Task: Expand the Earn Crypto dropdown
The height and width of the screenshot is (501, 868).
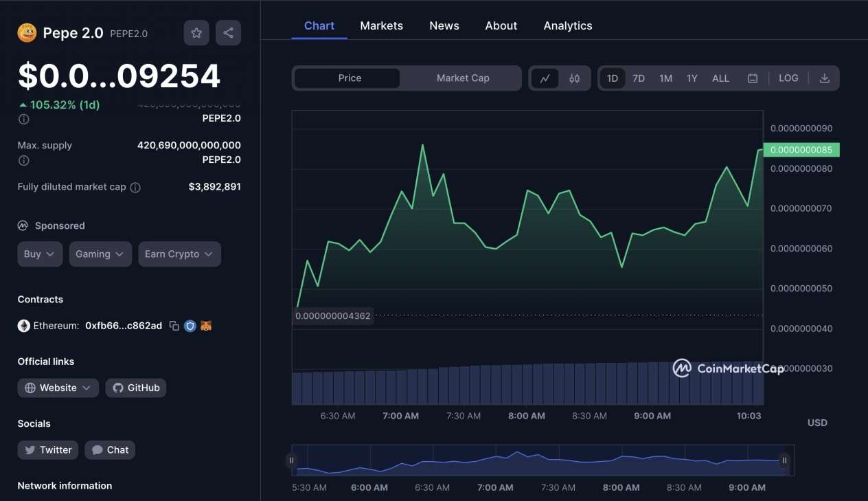Action: 179,254
